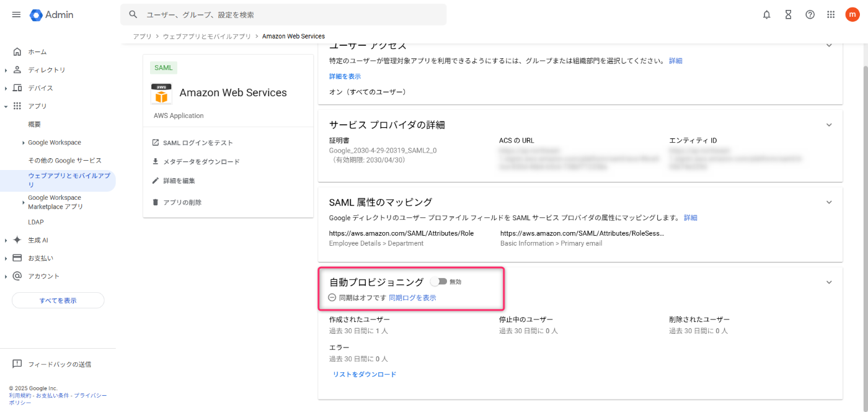The image size is (868, 412).
Task: Expand the Generative AI tree arrow
Action: pos(6,240)
